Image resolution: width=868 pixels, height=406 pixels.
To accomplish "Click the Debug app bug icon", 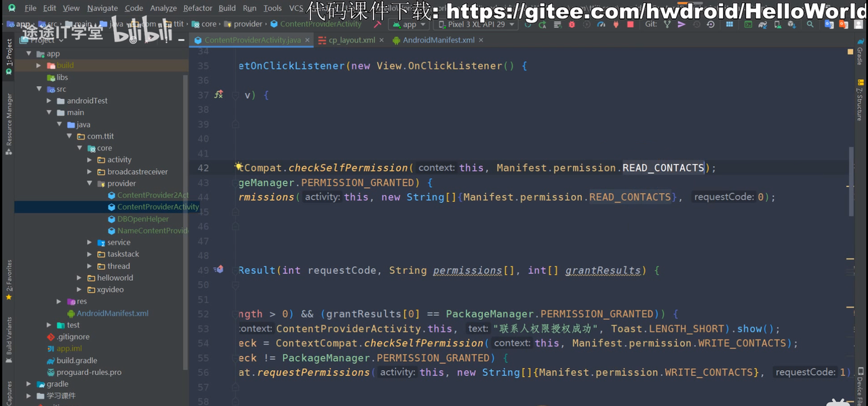I will pyautogui.click(x=572, y=24).
